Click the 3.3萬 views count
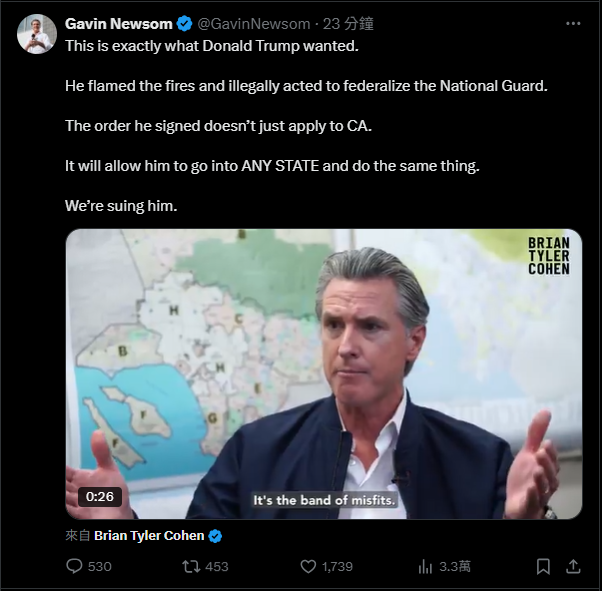602x591 pixels. (x=455, y=566)
